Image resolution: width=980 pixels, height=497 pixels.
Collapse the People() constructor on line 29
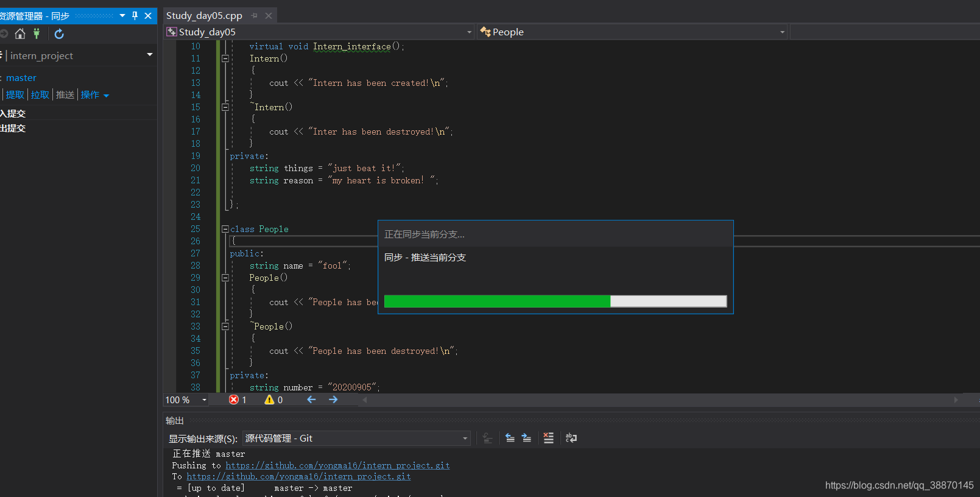click(x=225, y=278)
